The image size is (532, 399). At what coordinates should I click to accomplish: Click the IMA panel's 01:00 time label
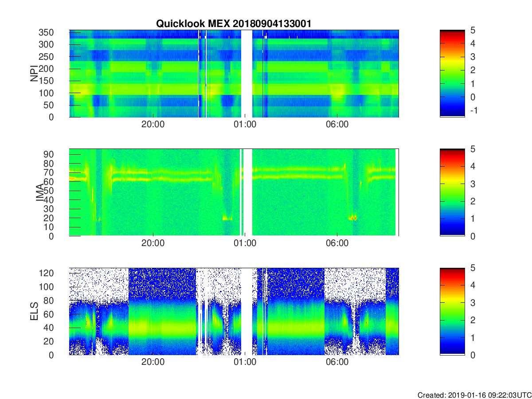pyautogui.click(x=245, y=244)
